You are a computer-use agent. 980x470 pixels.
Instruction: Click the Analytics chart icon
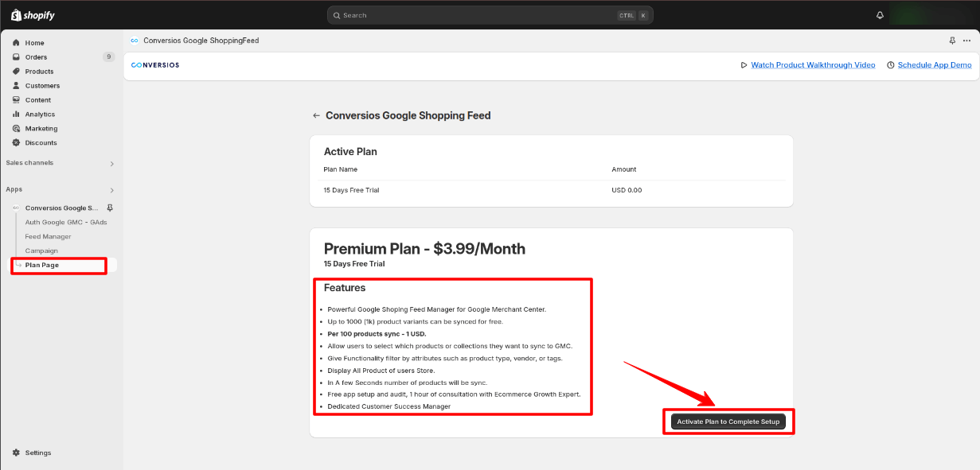click(16, 115)
